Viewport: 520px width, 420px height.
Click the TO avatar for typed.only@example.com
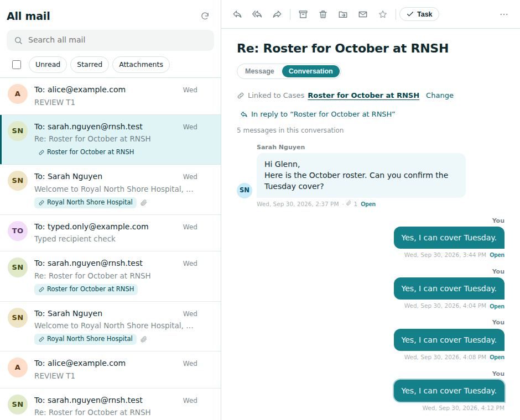[x=18, y=230]
